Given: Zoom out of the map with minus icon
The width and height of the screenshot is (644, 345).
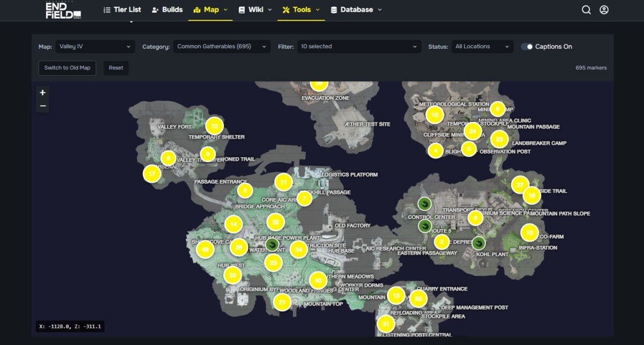Looking at the screenshot, I should tap(42, 106).
